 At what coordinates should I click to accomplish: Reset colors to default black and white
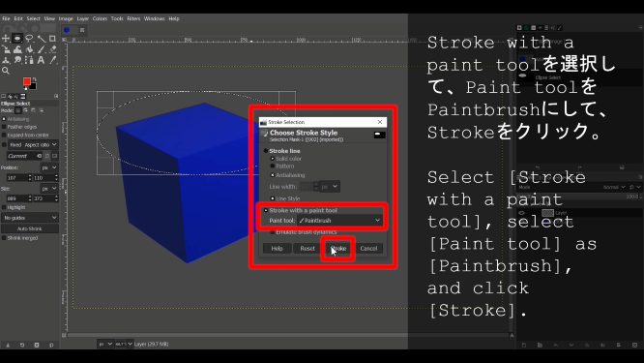coord(25,87)
